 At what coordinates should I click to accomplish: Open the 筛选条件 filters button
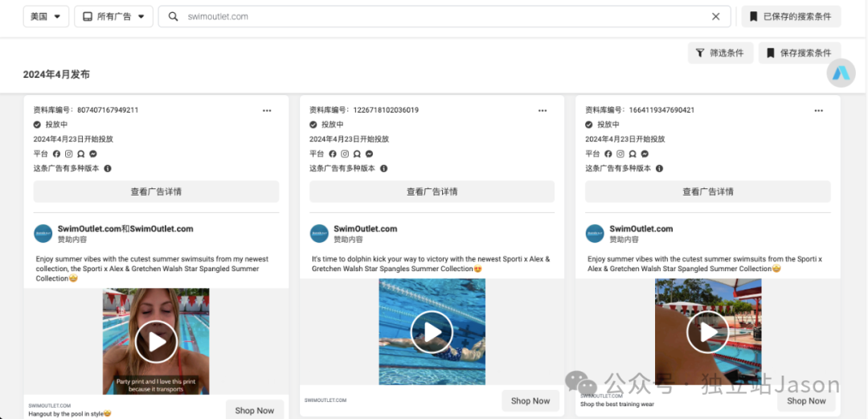pyautogui.click(x=720, y=53)
